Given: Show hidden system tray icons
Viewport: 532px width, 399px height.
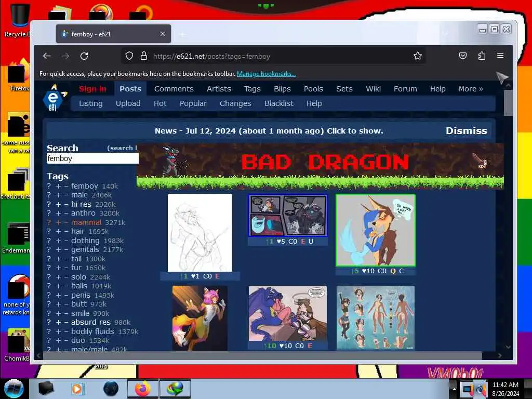Looking at the screenshot, I should [x=454, y=389].
